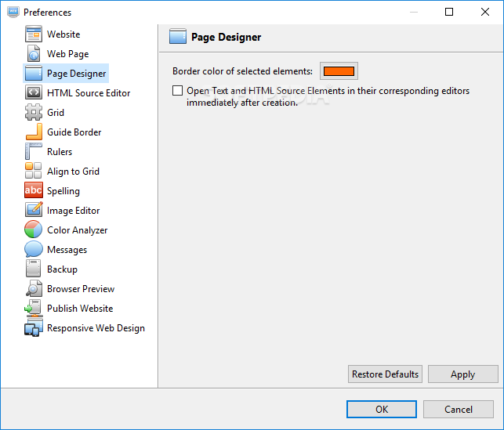This screenshot has width=504, height=430.
Task: Click the Restore Defaults button
Action: [385, 374]
